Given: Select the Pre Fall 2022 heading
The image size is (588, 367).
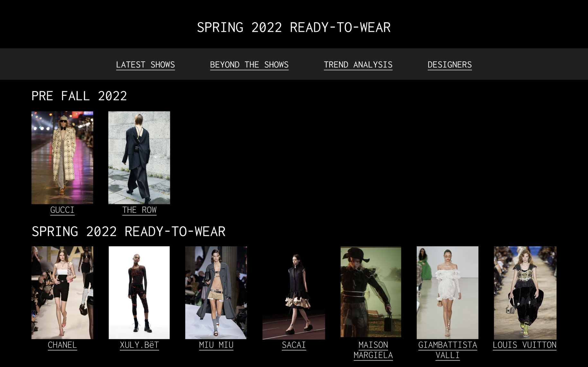Looking at the screenshot, I should point(79,96).
